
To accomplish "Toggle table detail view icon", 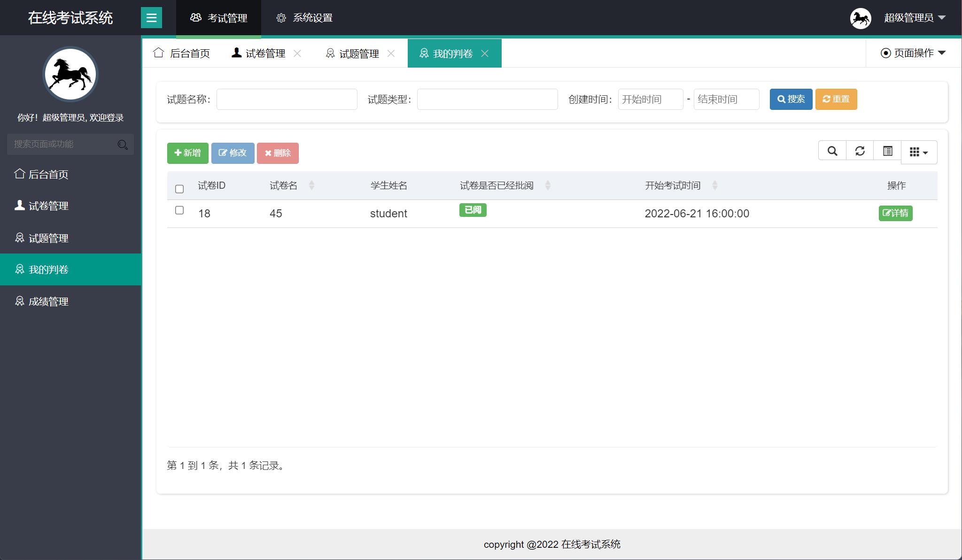I will tap(888, 151).
